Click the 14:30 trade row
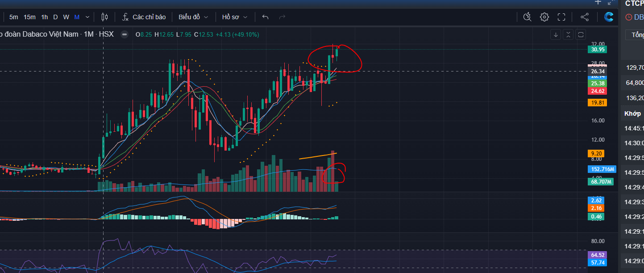Screen dimensions: 644x273 point(634,143)
